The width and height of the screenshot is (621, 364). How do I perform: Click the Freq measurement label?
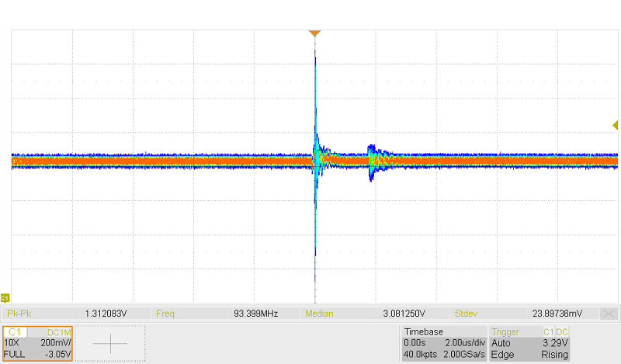tap(165, 314)
